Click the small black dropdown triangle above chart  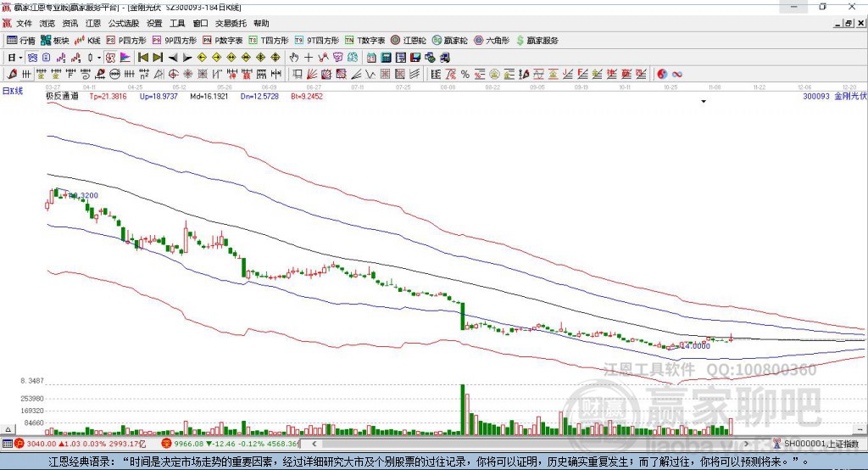[x=704, y=102]
